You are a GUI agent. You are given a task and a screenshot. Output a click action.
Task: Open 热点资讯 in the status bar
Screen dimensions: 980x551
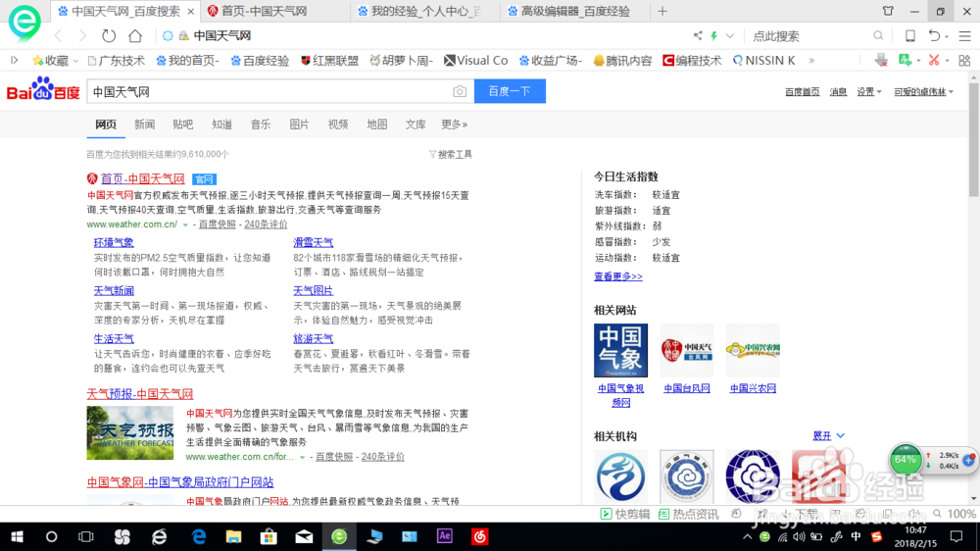(689, 514)
